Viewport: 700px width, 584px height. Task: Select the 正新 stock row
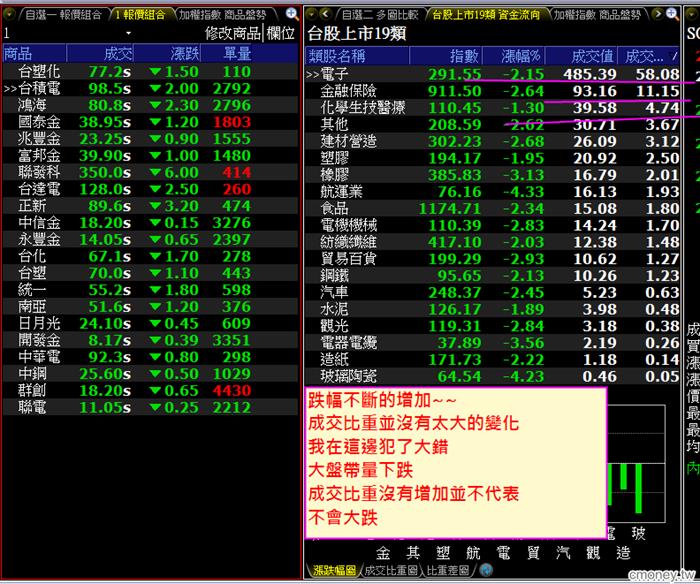point(150,206)
